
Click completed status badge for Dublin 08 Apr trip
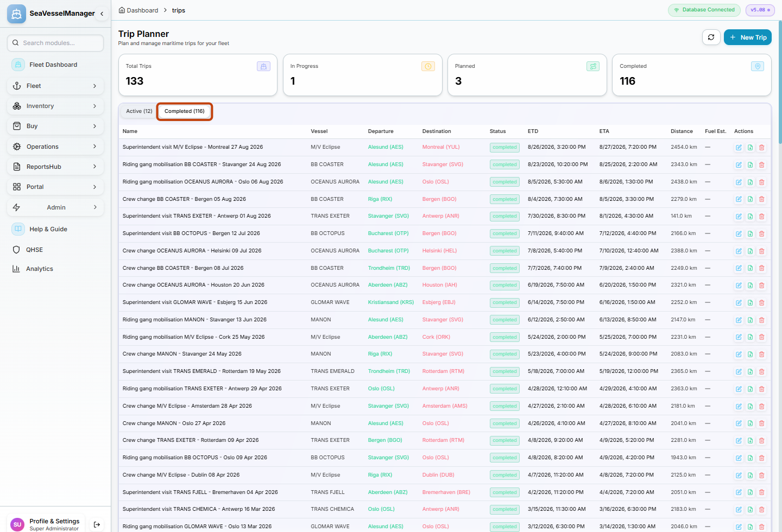pos(505,475)
